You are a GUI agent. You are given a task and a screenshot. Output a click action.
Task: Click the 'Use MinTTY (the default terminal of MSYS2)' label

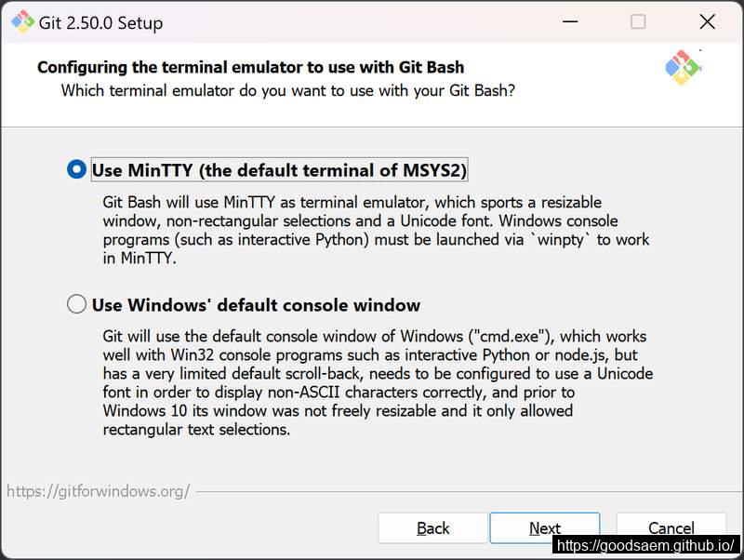[x=279, y=170]
